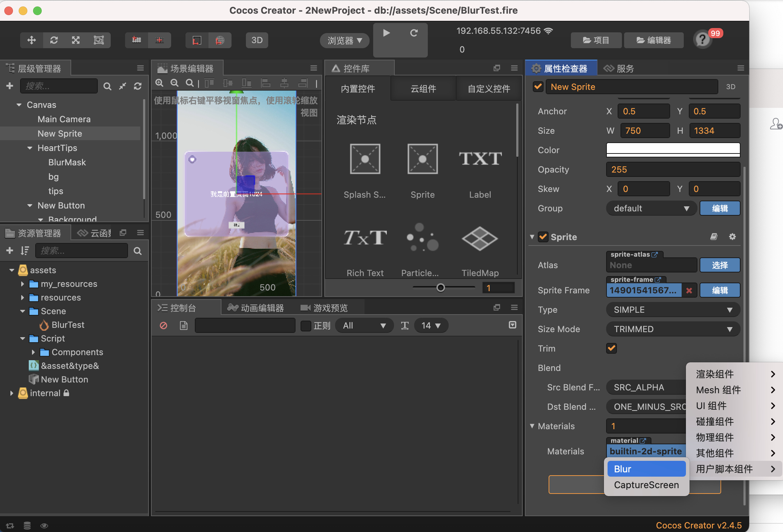Viewport: 783px width, 532px height.
Task: Open the Sprite component settings gear
Action: coord(732,237)
